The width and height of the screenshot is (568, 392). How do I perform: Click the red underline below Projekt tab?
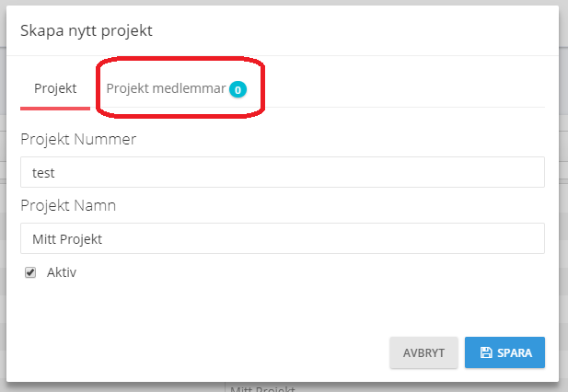54,108
